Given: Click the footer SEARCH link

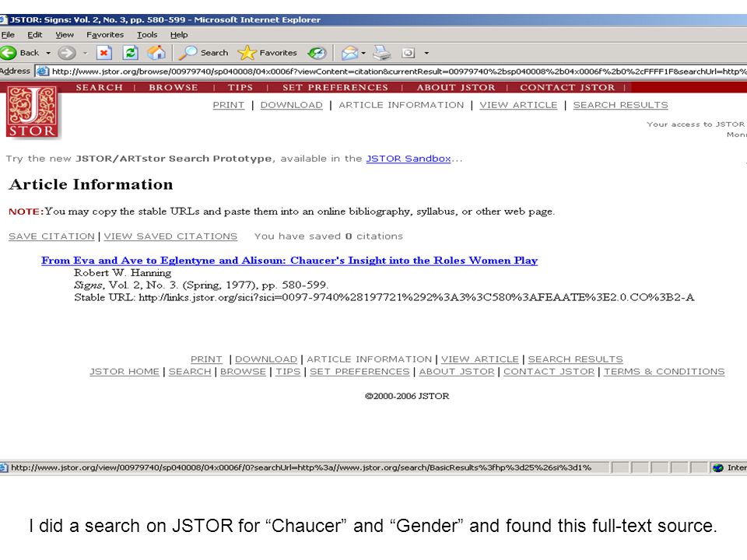Looking at the screenshot, I should [x=190, y=372].
